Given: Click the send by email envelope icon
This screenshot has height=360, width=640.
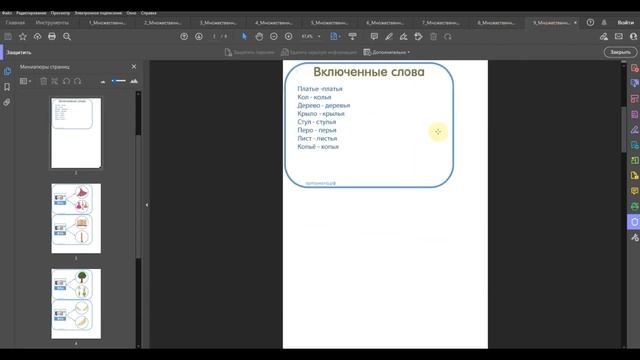Looking at the screenshot, I should point(619,37).
